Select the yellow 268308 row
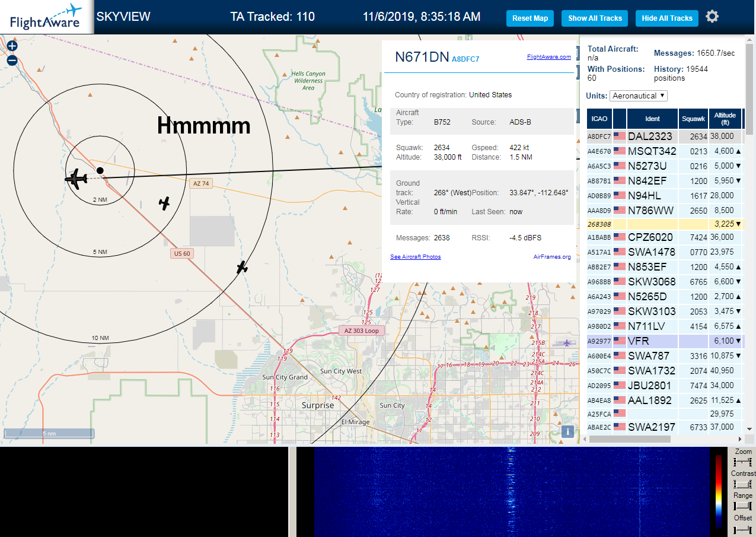The image size is (756, 537). (x=665, y=224)
